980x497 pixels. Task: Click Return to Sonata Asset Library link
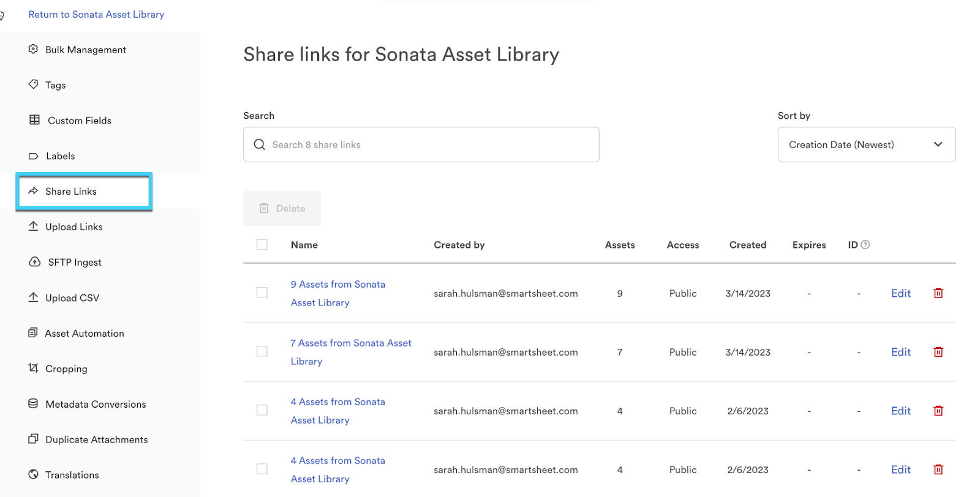pos(96,15)
